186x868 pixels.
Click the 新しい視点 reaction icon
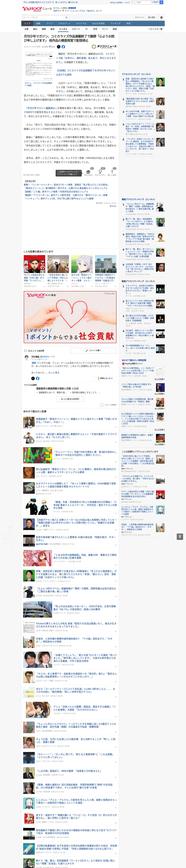point(112,172)
